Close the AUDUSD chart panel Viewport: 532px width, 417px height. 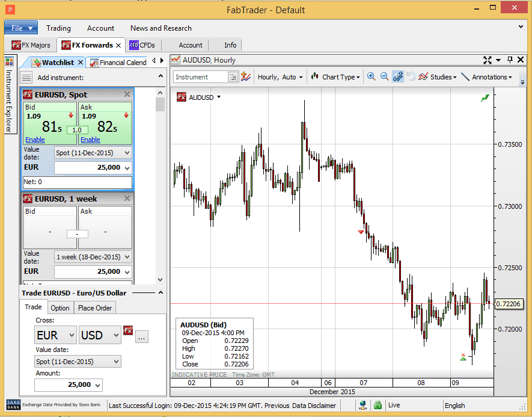click(x=521, y=60)
